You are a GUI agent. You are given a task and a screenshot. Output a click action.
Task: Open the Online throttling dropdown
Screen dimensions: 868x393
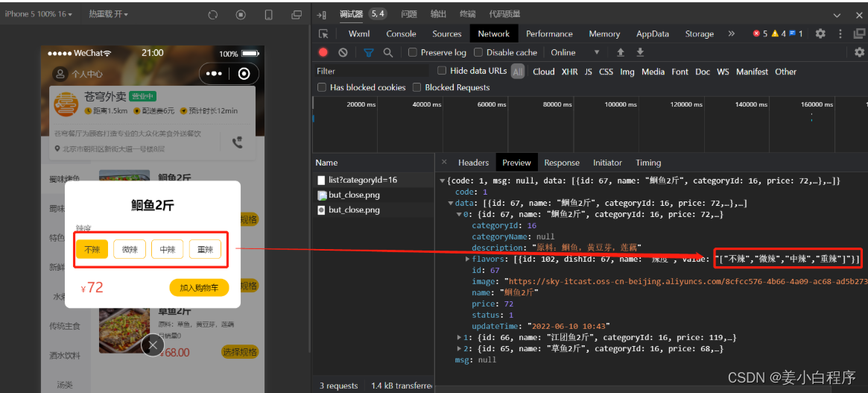pos(574,52)
